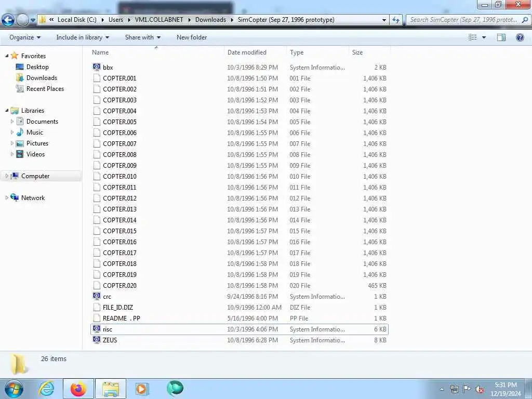Select the Pictures library icon

20,143
